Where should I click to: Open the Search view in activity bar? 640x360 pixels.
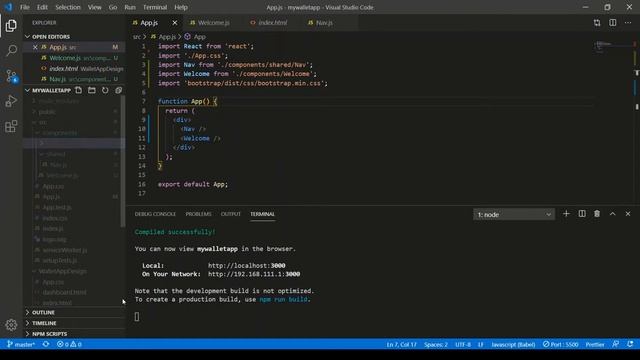point(11,51)
